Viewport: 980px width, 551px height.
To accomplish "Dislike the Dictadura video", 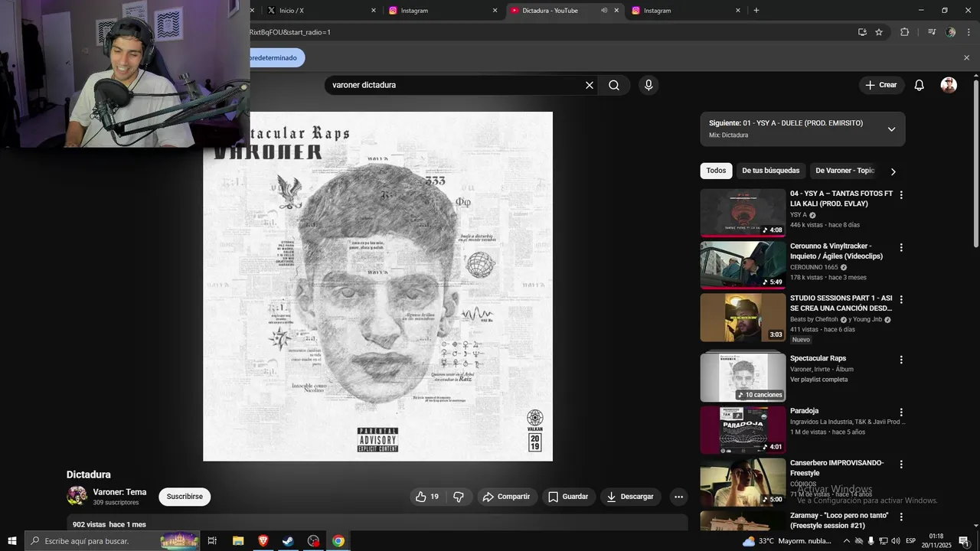I will [459, 497].
